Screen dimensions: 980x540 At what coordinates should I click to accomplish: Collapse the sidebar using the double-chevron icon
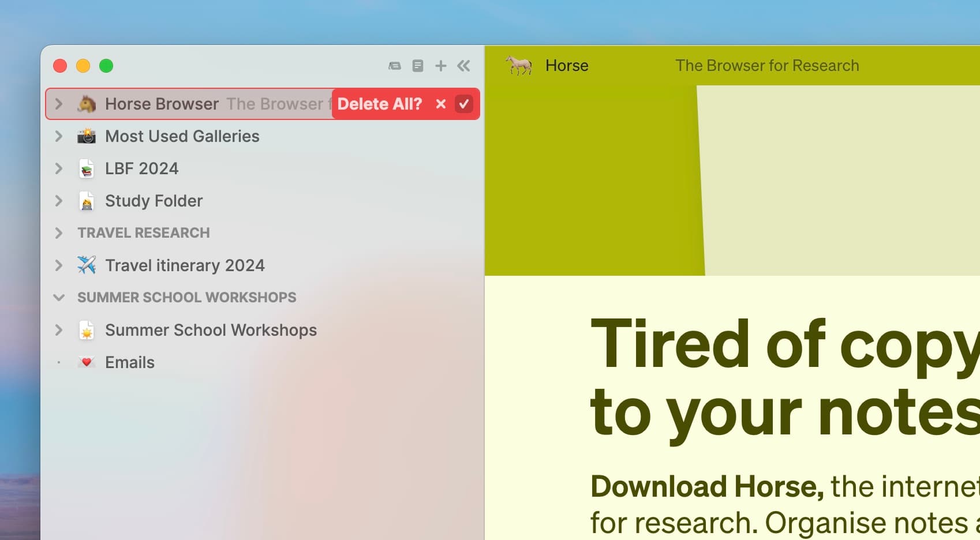[x=463, y=65]
